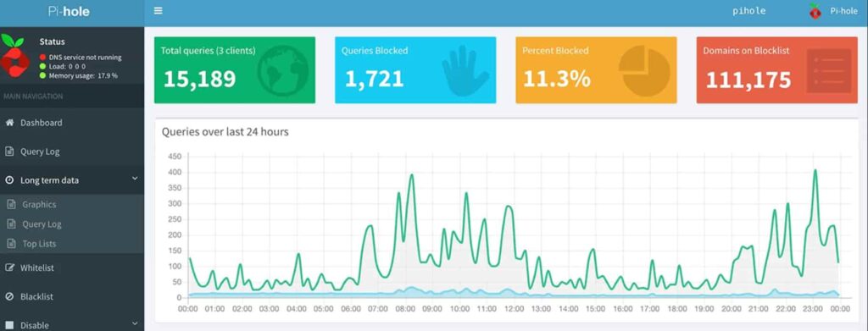Screen dimensions: 868x331
Task: Click the green Load status dot
Action: click(42, 66)
